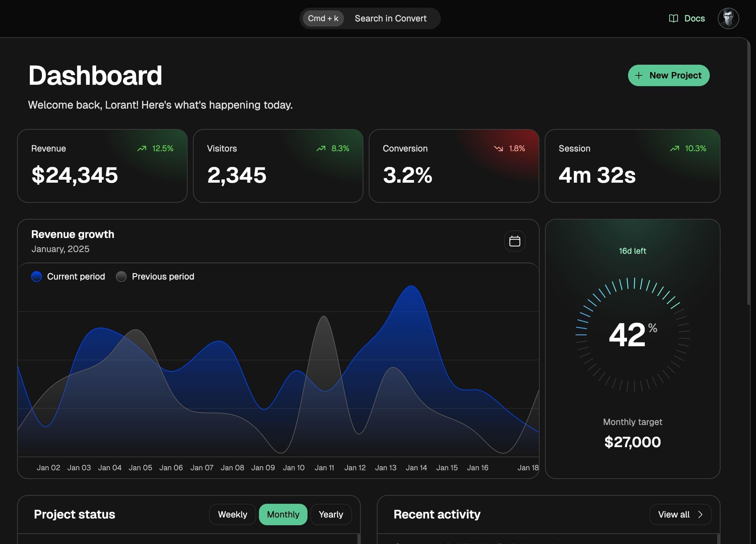Toggle the Current period legend dot

point(37,277)
